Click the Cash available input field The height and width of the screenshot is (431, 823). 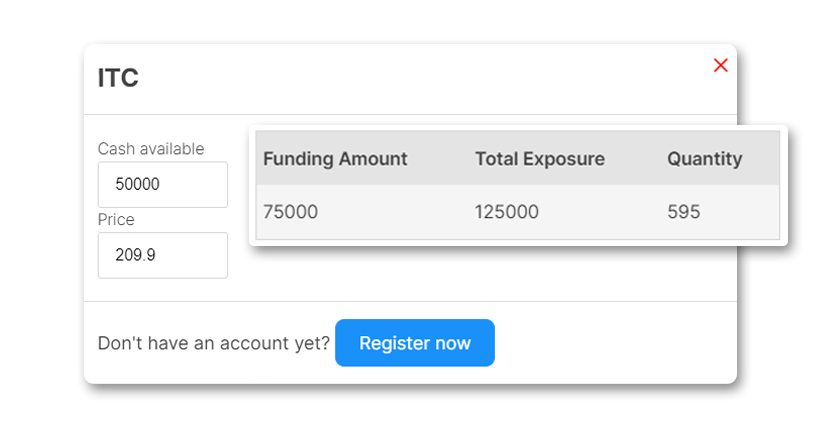pos(163,185)
